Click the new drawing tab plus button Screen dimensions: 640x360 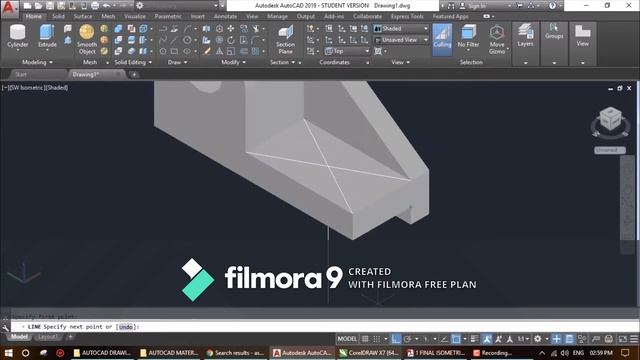(134, 75)
